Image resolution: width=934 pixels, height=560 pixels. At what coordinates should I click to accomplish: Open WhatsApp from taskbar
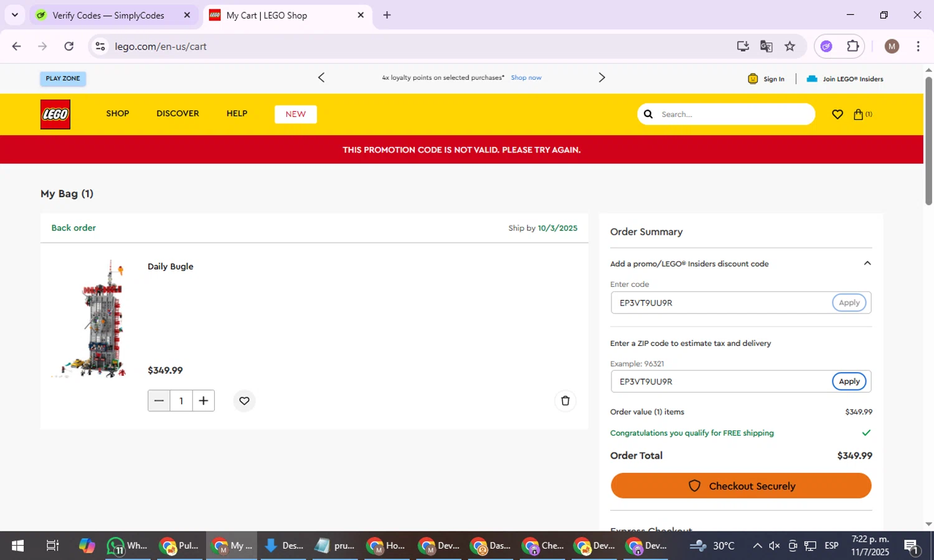(x=127, y=546)
